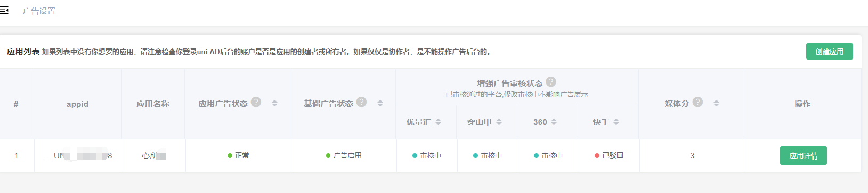Select the appid cell in row 1
Viewport: 868px width, 193px height.
click(x=78, y=156)
